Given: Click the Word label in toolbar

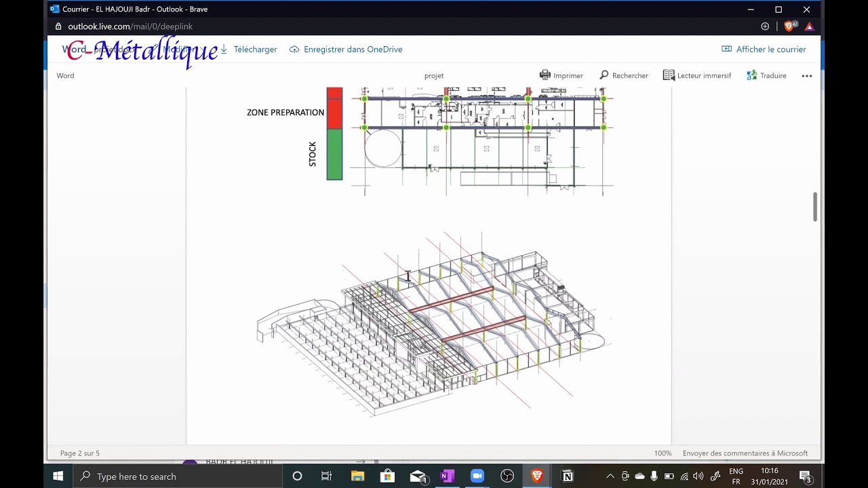Looking at the screenshot, I should 66,76.
